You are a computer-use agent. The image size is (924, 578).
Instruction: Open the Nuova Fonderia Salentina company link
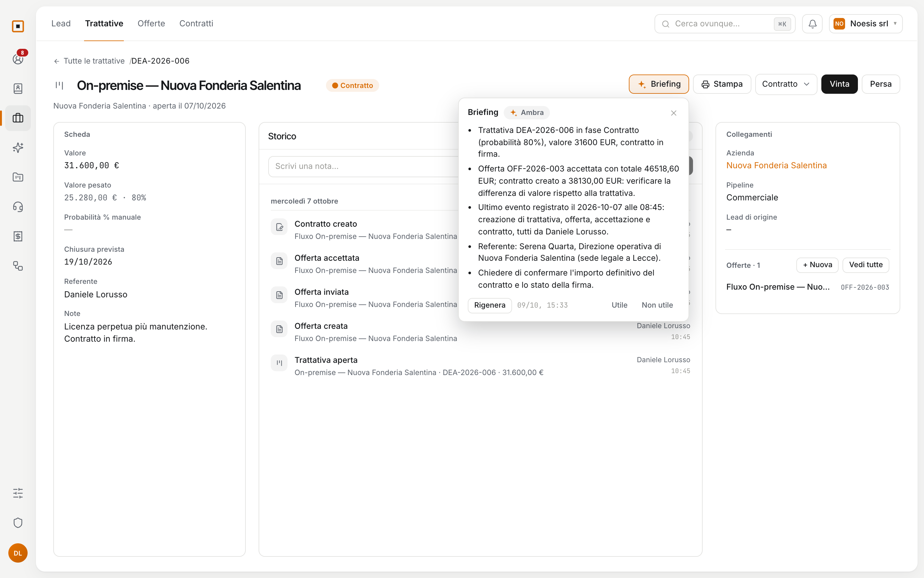coord(776,165)
